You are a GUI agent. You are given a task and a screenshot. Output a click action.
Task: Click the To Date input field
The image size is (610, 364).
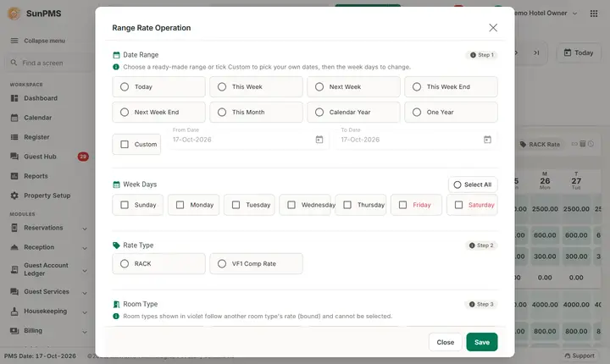pyautogui.click(x=416, y=139)
